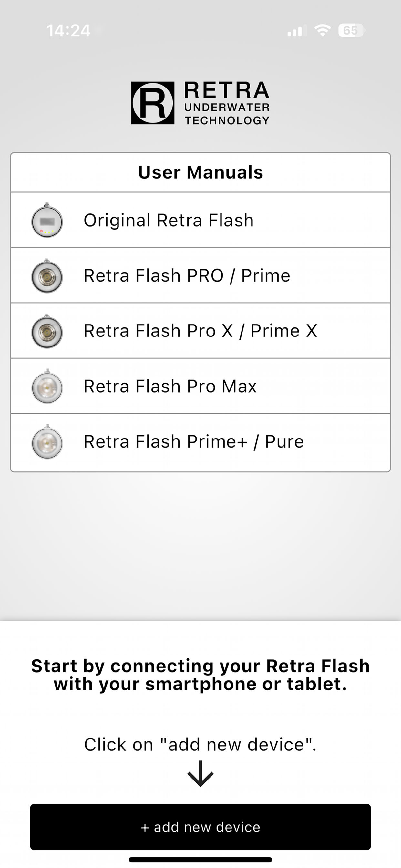The width and height of the screenshot is (401, 868).
Task: Open the Retra Flash Prime+ / Pure manual
Action: (x=193, y=441)
